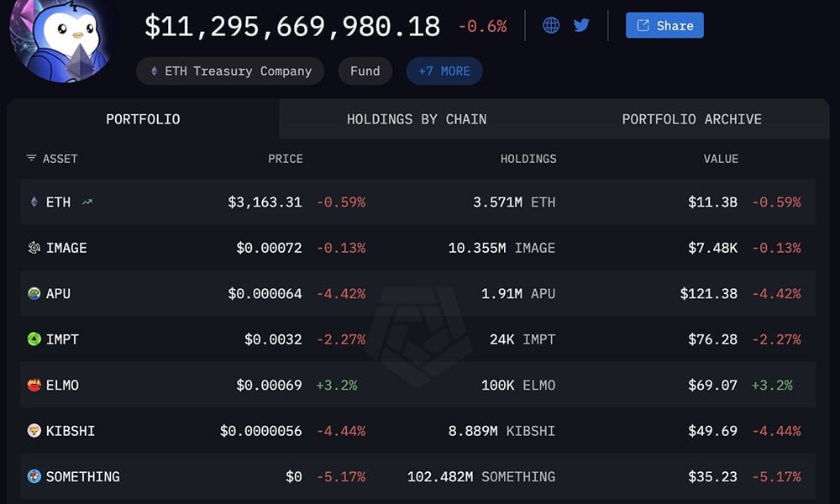Click the IMPT token icon
The width and height of the screenshot is (840, 504).
point(34,339)
